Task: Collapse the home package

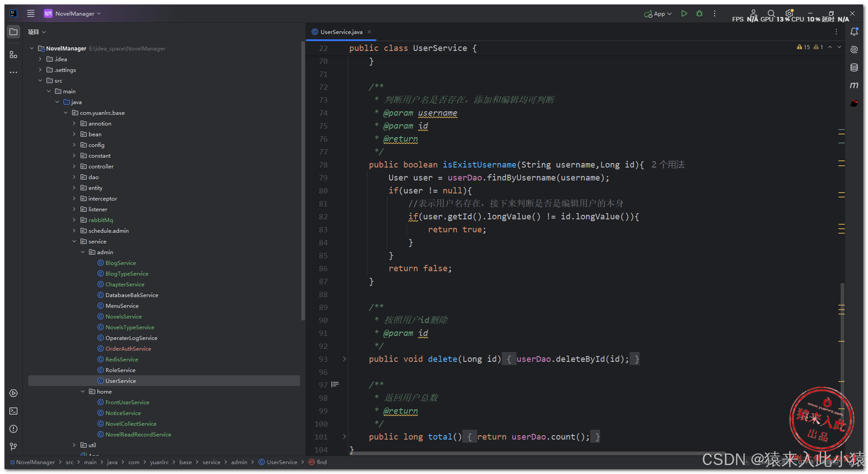Action: pyautogui.click(x=83, y=391)
